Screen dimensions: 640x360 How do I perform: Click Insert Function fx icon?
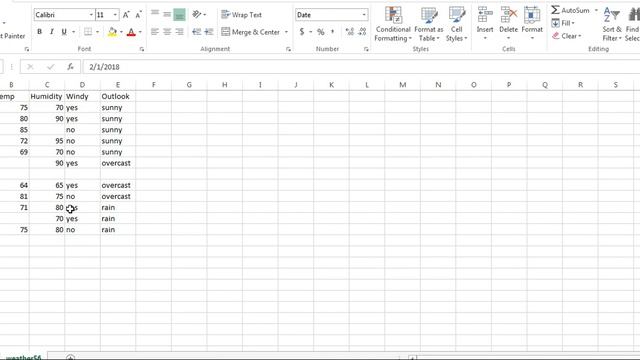pyautogui.click(x=71, y=67)
